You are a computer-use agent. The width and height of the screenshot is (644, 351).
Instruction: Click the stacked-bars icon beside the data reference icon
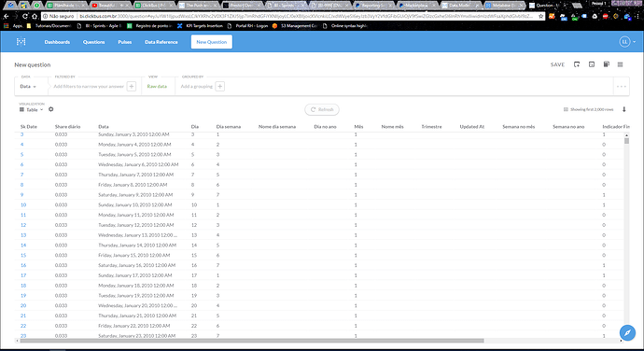(620, 64)
